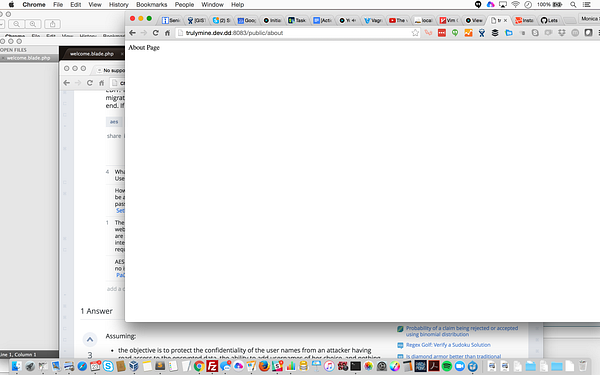The height and width of the screenshot is (375, 600).
Task: Switch to the 'Goo' tab
Action: click(x=246, y=20)
